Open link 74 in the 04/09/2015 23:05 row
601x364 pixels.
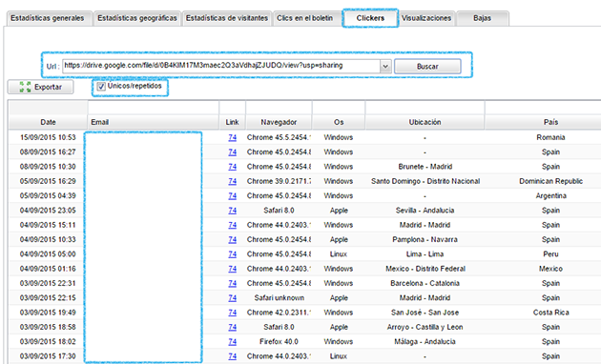tap(232, 211)
